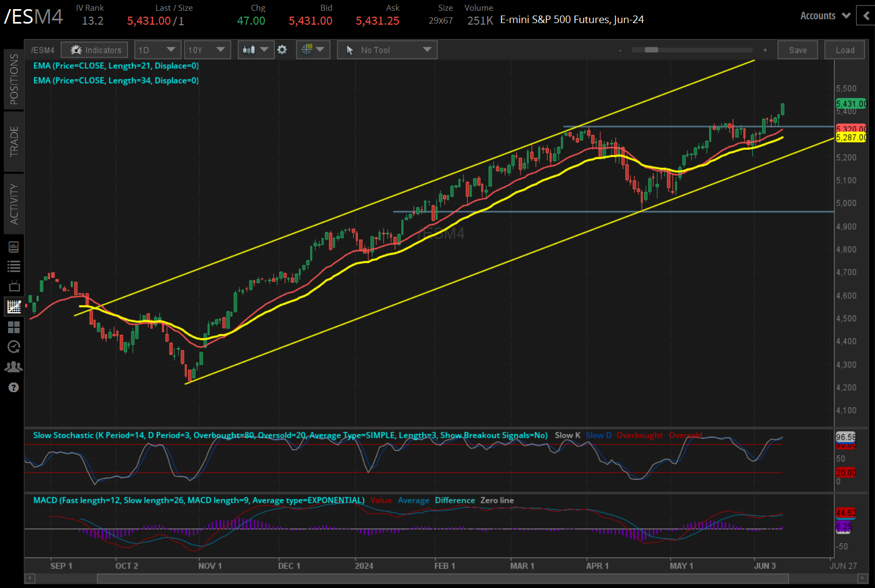Select the active Charts icon in sidebar

coord(14,306)
